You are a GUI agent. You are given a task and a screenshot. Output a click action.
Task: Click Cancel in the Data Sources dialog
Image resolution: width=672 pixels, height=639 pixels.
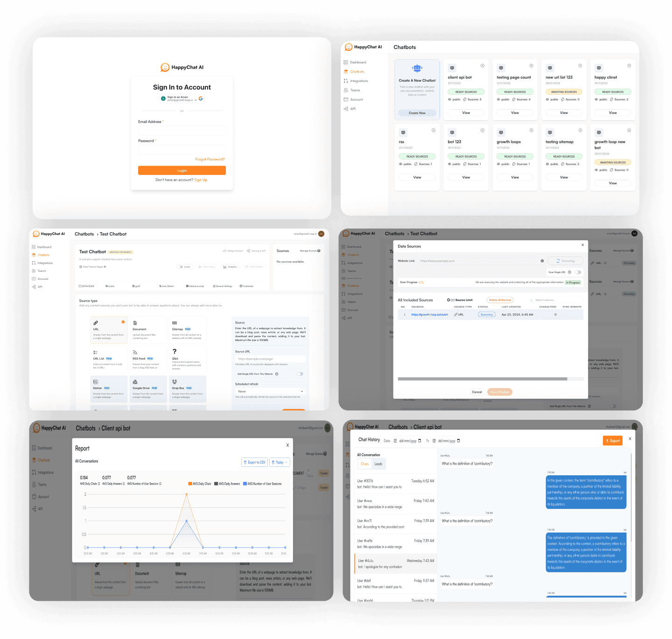click(x=477, y=392)
